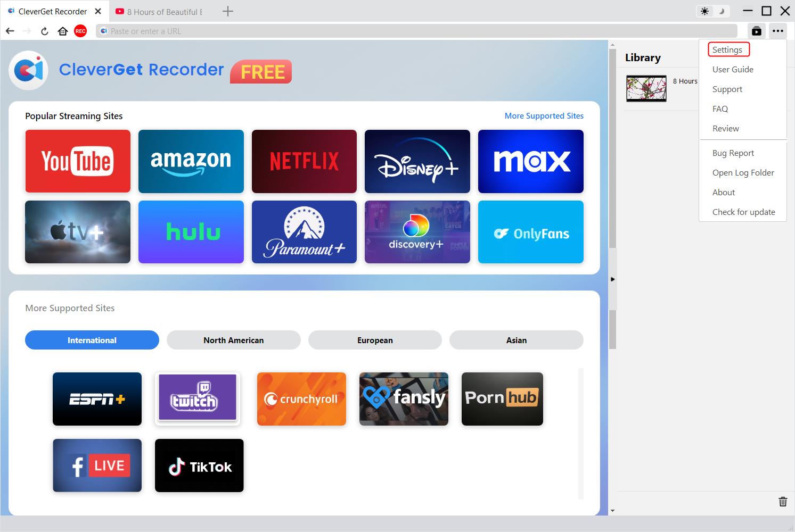
Task: Open the Crunchyroll site tile
Action: coord(301,399)
